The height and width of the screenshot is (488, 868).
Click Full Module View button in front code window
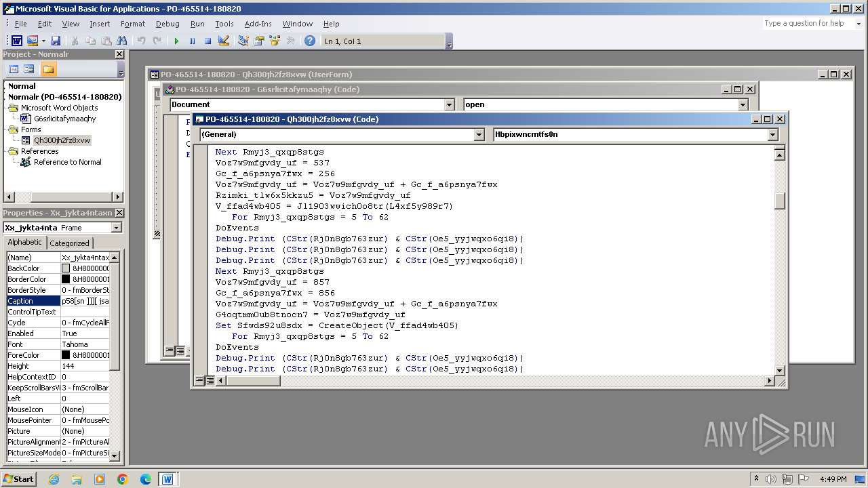coord(210,381)
